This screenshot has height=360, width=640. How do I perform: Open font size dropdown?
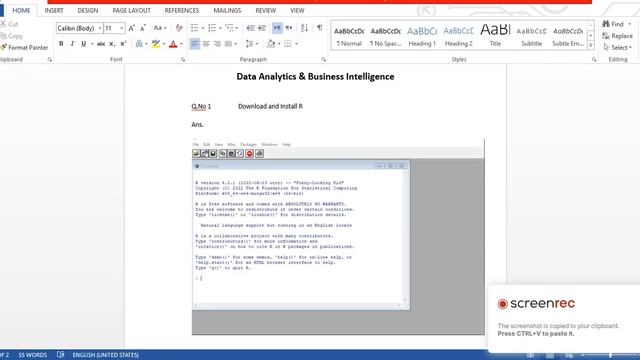pos(122,28)
